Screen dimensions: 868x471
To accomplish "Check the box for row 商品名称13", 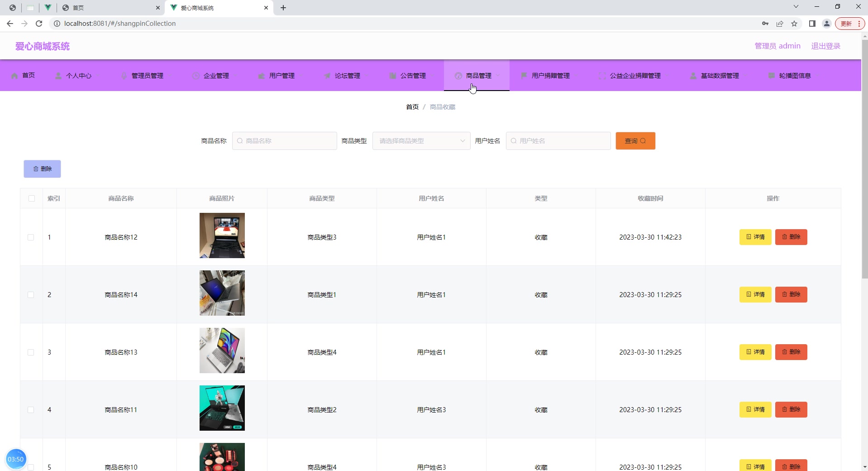I will 31,352.
